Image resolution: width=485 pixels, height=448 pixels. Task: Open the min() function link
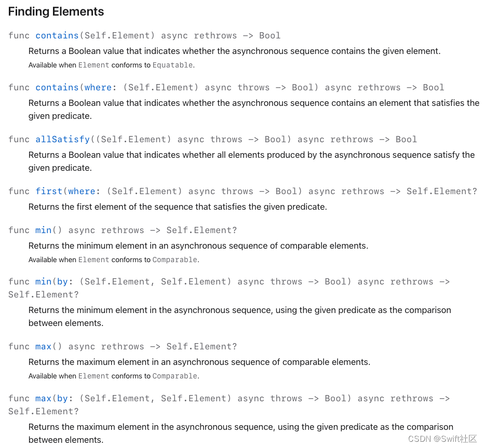(43, 230)
